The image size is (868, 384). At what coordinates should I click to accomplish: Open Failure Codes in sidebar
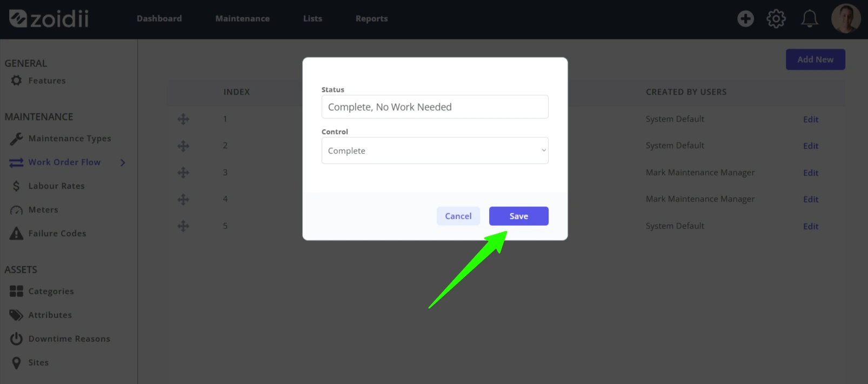(57, 233)
